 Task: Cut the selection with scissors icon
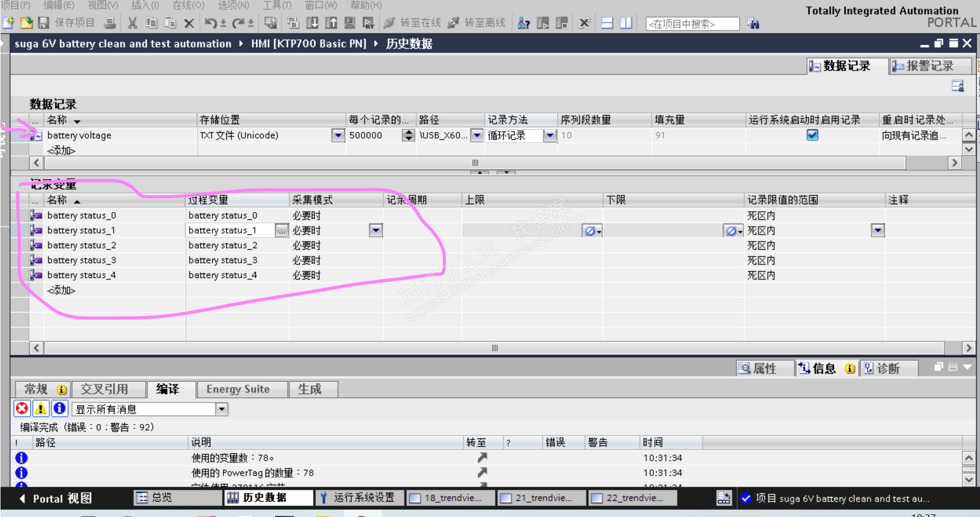pyautogui.click(x=132, y=23)
